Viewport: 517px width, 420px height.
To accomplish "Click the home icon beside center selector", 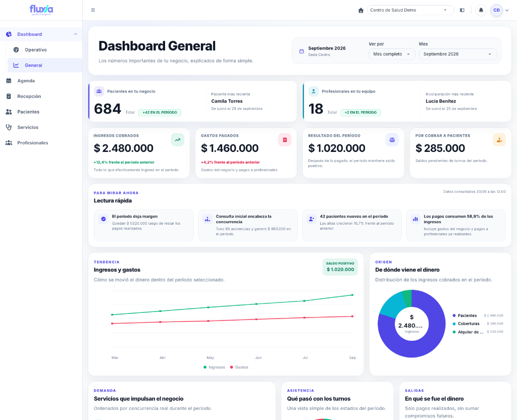I will pyautogui.click(x=360, y=10).
